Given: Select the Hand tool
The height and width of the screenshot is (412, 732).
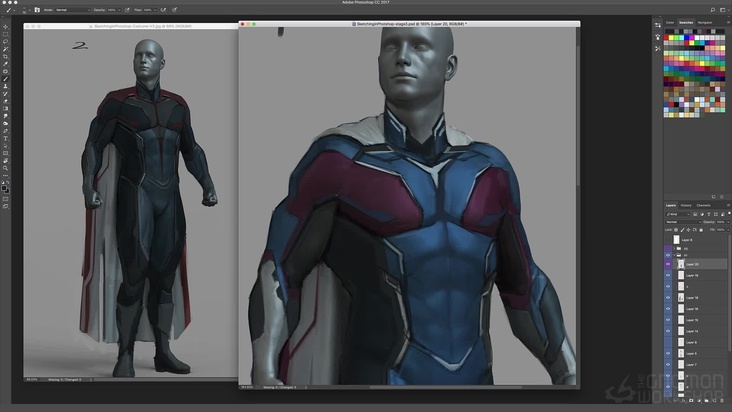Looking at the screenshot, I should tap(6, 161).
